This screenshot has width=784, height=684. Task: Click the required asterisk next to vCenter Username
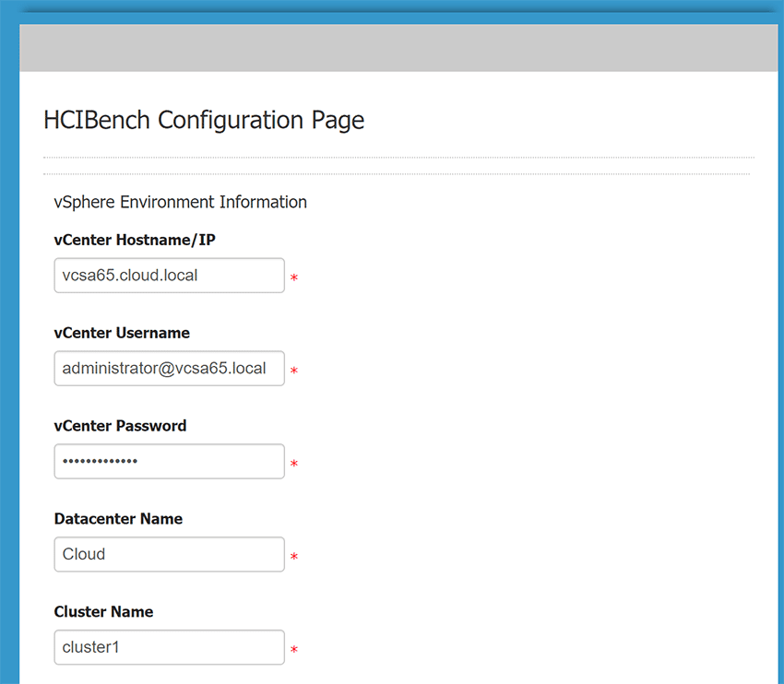[294, 371]
